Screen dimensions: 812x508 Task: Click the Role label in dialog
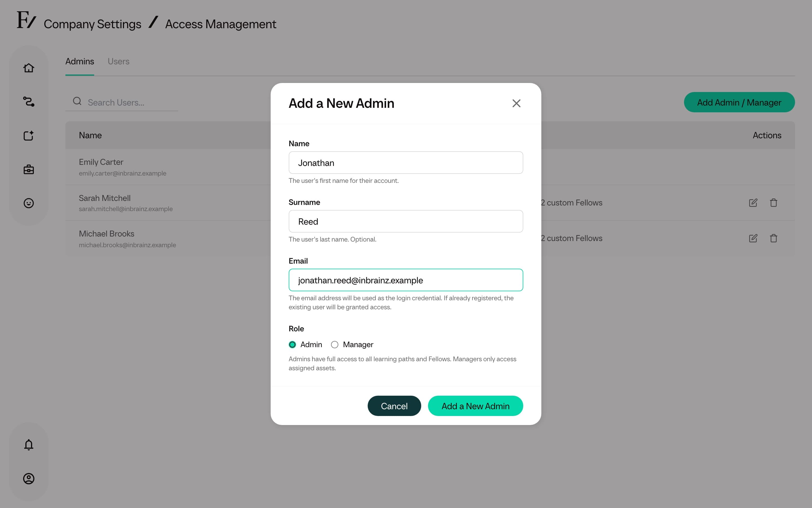pyautogui.click(x=296, y=329)
